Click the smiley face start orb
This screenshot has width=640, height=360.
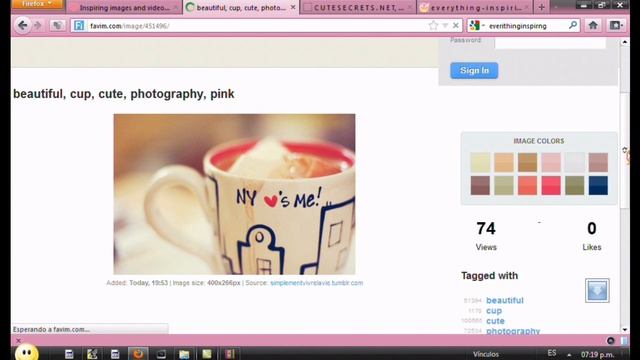coord(27,353)
